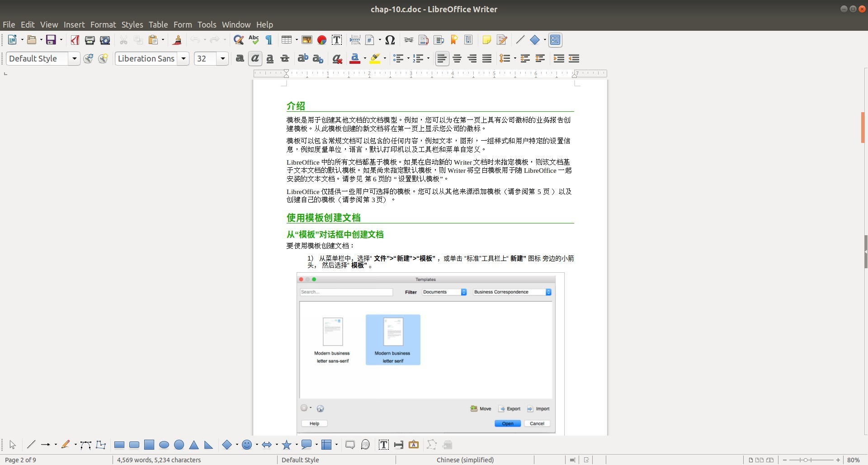Click the Print icon
The height and width of the screenshot is (465, 868).
click(x=90, y=40)
